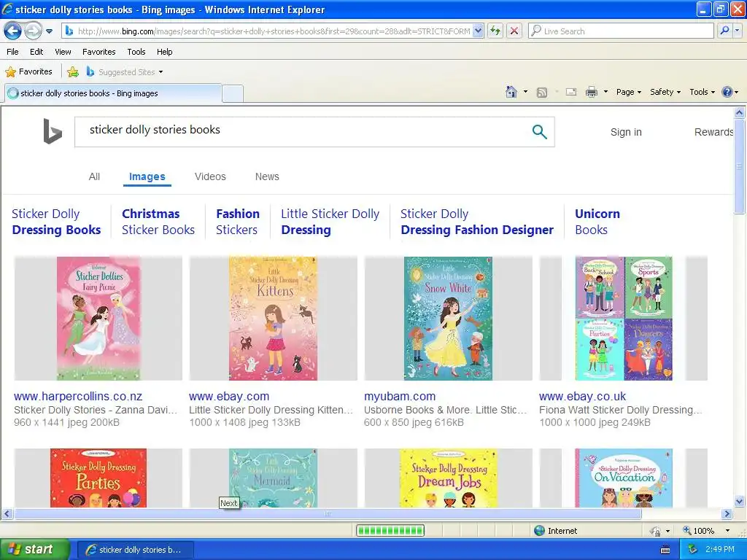Click the Live Search input box
Image resolution: width=747 pixels, height=560 pixels.
tap(621, 31)
